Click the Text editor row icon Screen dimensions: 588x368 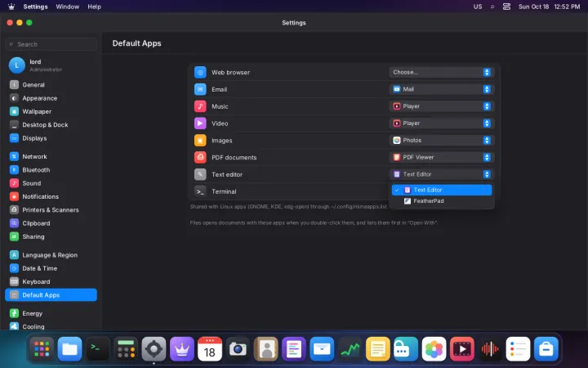pyautogui.click(x=200, y=174)
